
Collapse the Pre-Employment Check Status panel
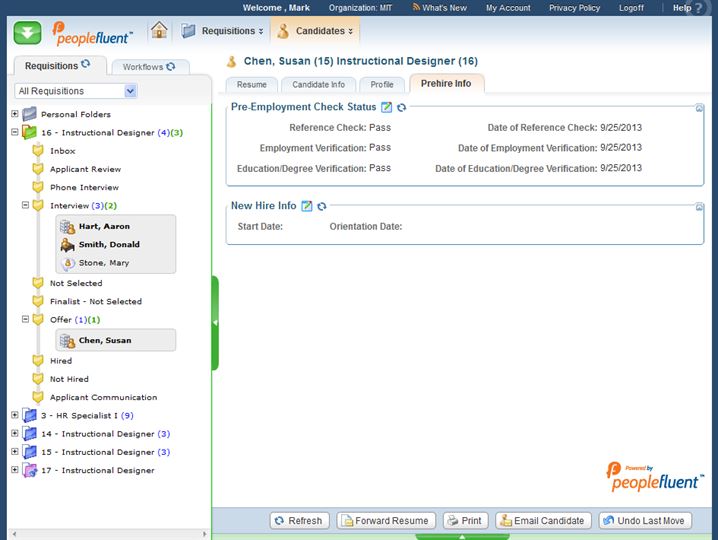(700, 108)
